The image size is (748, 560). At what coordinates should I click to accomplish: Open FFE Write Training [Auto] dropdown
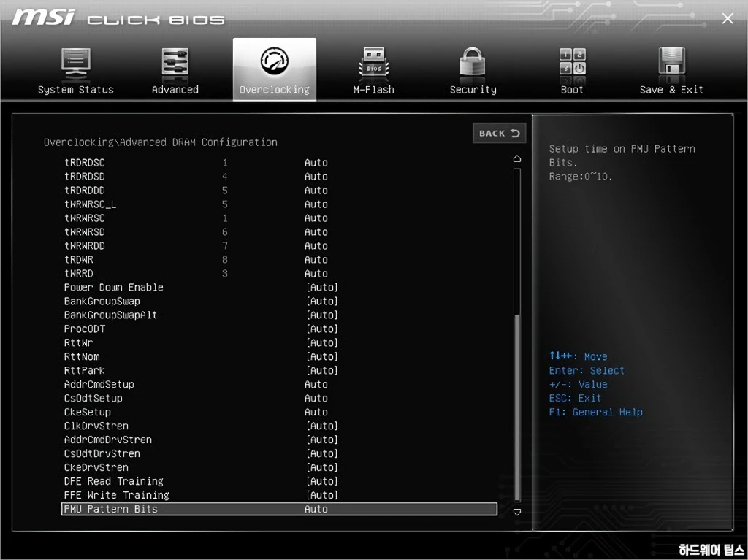point(321,494)
